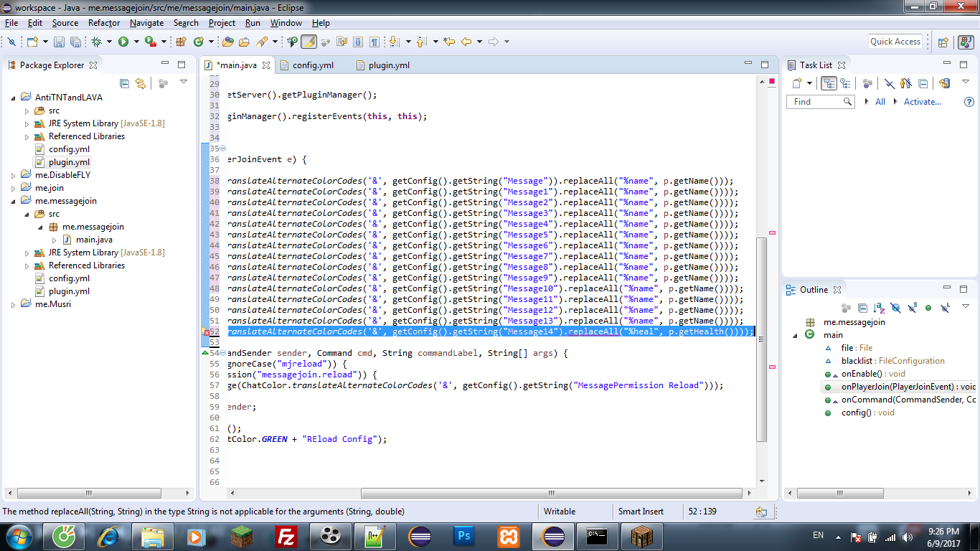Click the Debug bug icon in toolbar
980x551 pixels.
click(96, 42)
